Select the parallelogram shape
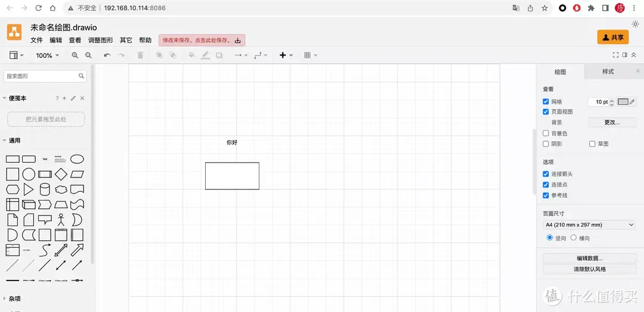This screenshot has width=644, height=312. click(x=77, y=174)
